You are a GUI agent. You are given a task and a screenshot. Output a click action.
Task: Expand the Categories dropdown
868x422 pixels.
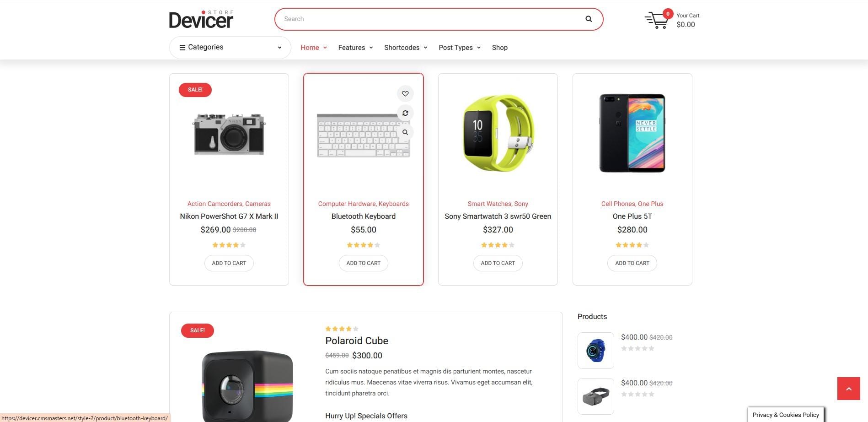click(230, 48)
